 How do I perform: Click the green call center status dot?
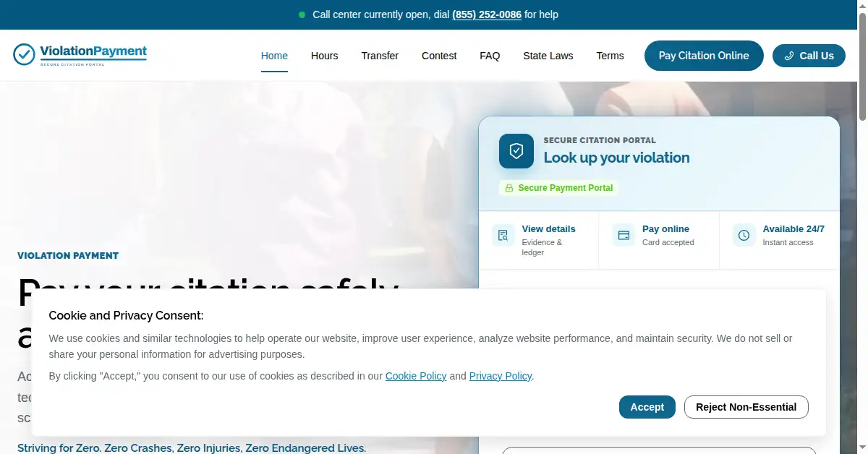pyautogui.click(x=302, y=14)
